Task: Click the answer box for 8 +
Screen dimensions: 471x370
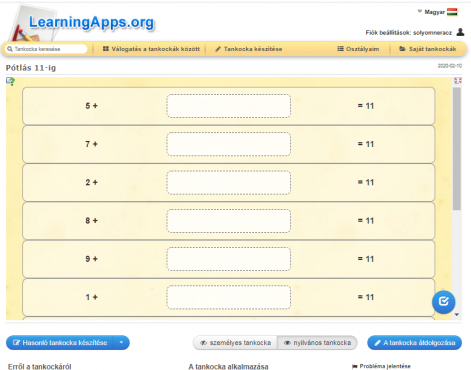Action: (x=229, y=221)
